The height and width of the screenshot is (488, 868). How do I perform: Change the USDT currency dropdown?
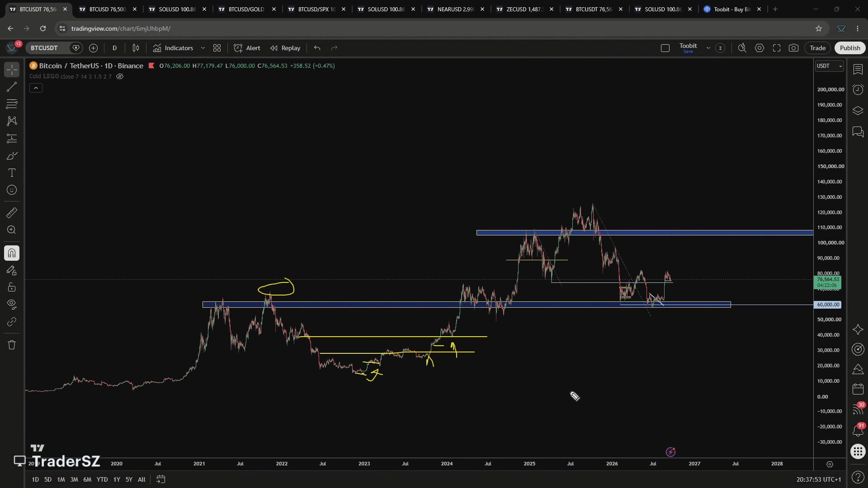point(829,66)
